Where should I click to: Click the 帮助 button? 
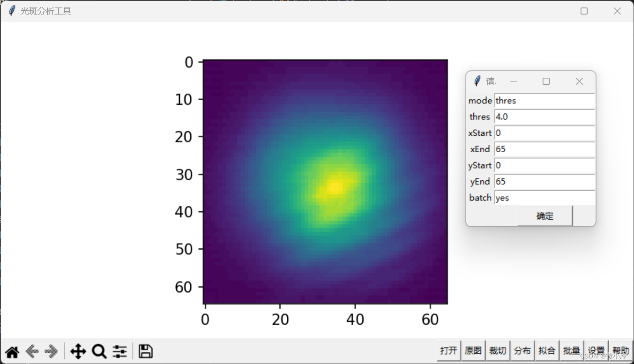tap(621, 351)
